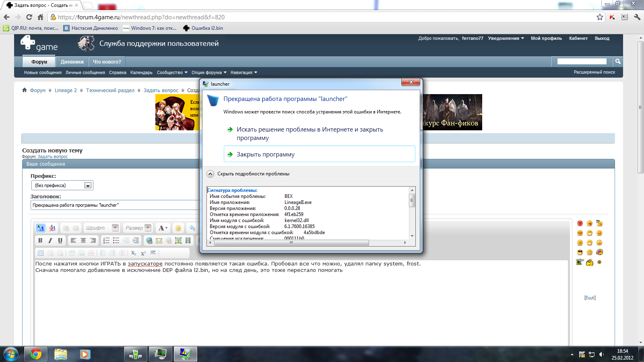Screen dimensions: 644x362
Task: Click the remove text formatting icon
Action: pyautogui.click(x=52, y=228)
